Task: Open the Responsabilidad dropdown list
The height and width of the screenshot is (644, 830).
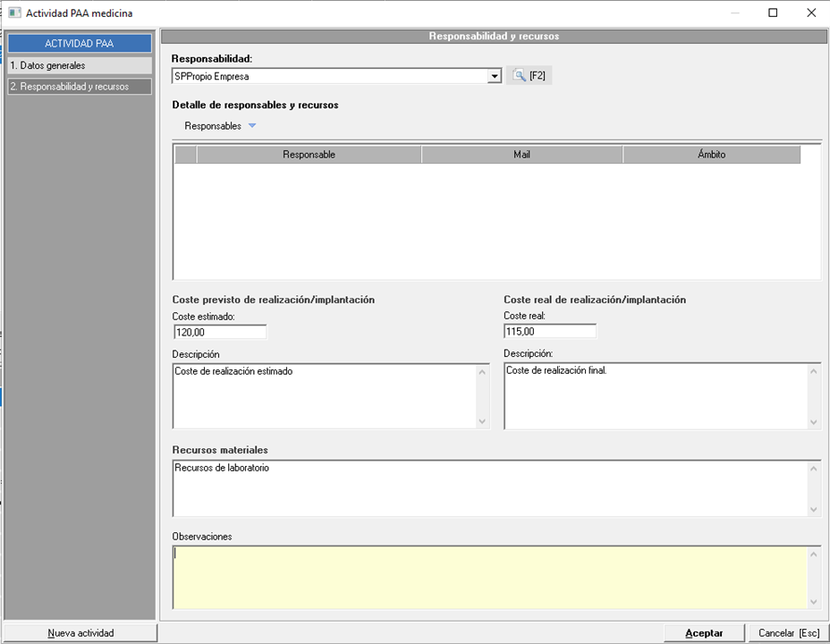Action: (495, 77)
